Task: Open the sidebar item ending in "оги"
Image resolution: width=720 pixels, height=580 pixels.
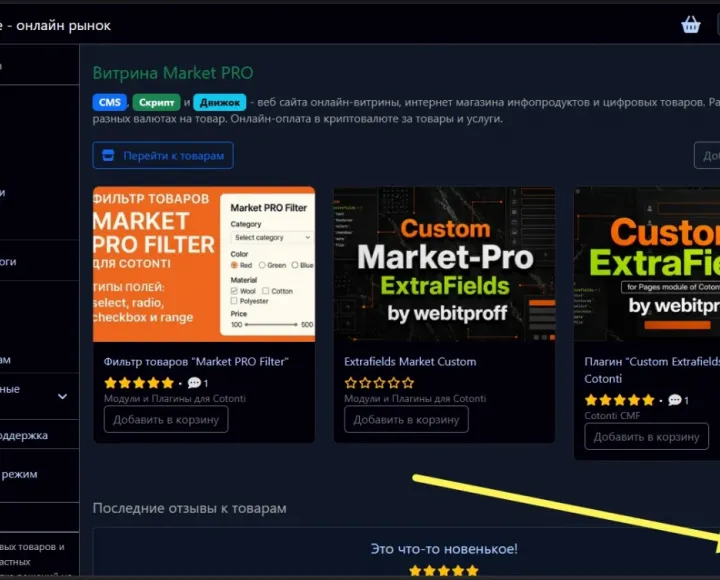Action: [x=8, y=261]
